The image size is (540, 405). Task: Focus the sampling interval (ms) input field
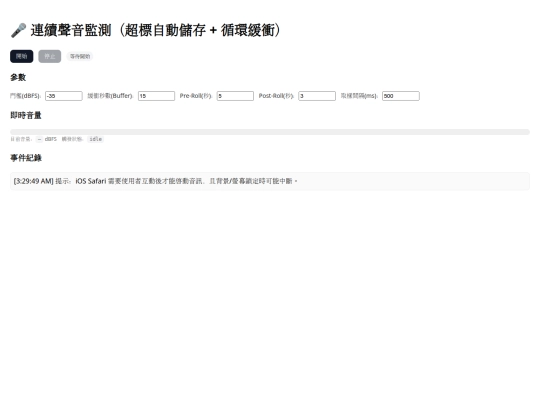click(401, 96)
